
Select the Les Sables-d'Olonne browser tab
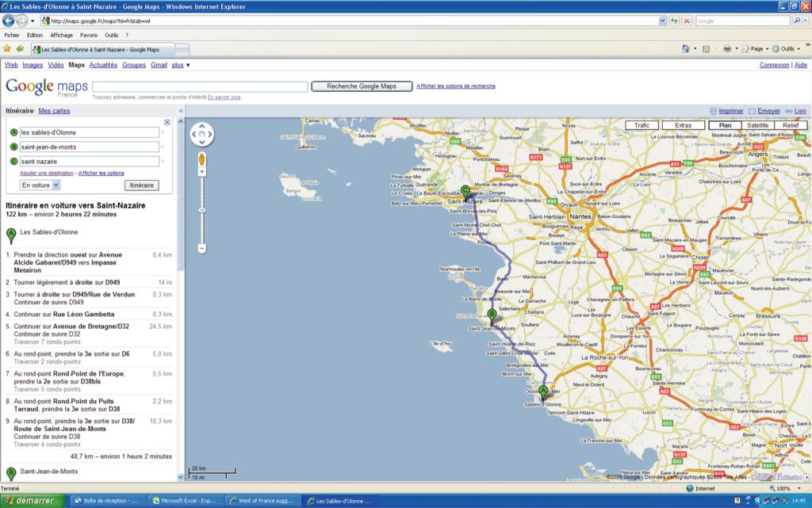click(104, 50)
